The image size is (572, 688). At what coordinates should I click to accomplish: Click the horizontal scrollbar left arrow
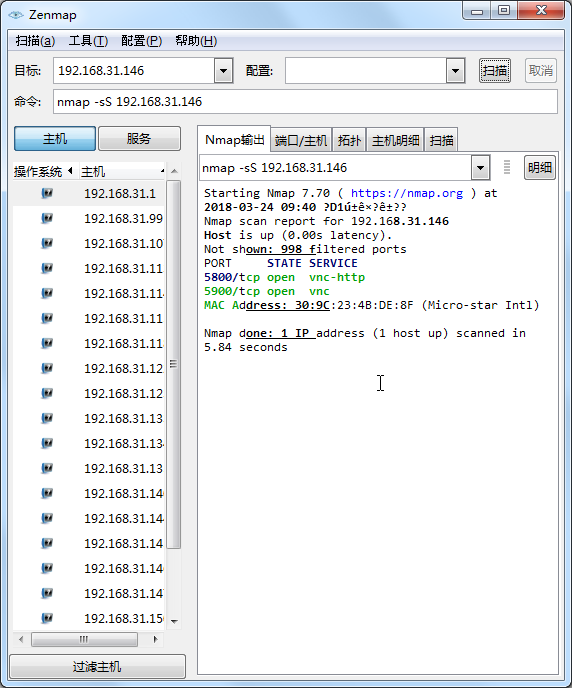[x=21, y=639]
